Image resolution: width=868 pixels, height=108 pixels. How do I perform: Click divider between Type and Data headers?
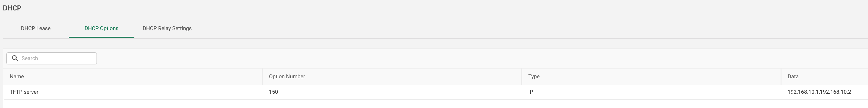tap(781, 76)
